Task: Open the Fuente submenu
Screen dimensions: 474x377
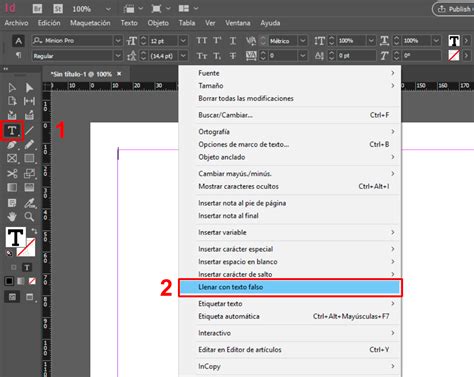Action: pos(290,73)
